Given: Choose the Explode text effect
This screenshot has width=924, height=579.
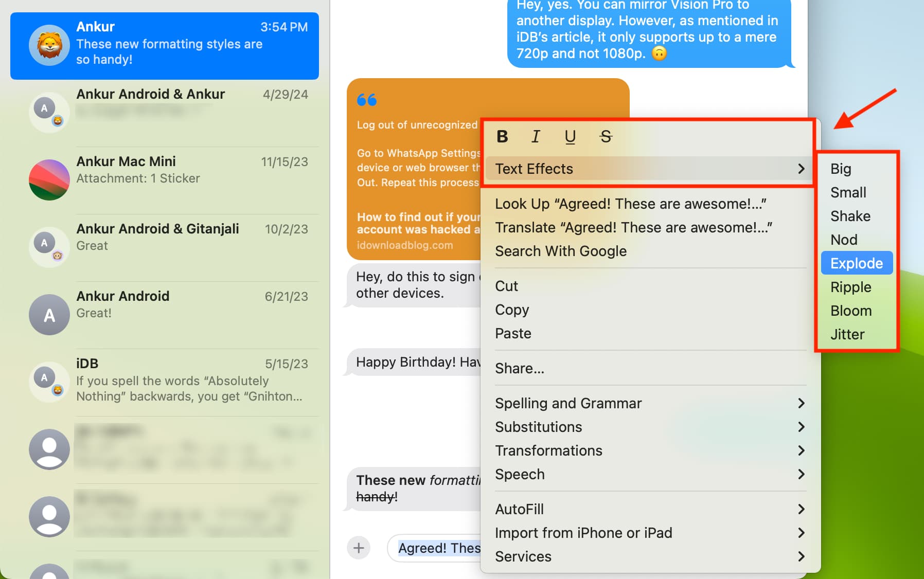Looking at the screenshot, I should (x=857, y=263).
